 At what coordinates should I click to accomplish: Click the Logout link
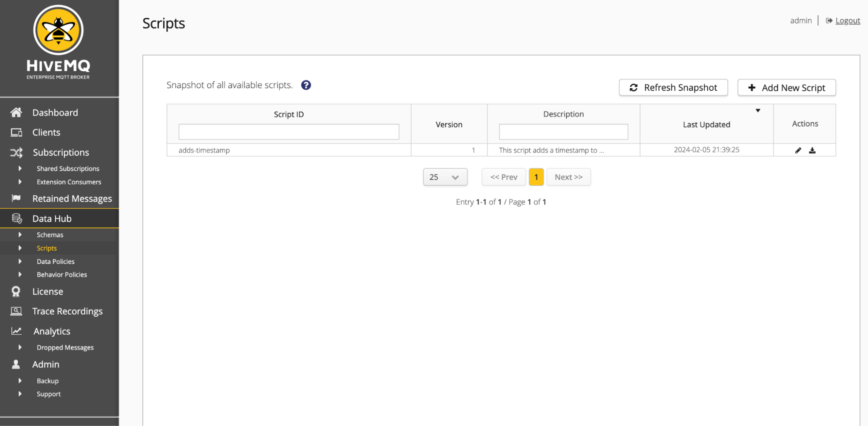(848, 20)
